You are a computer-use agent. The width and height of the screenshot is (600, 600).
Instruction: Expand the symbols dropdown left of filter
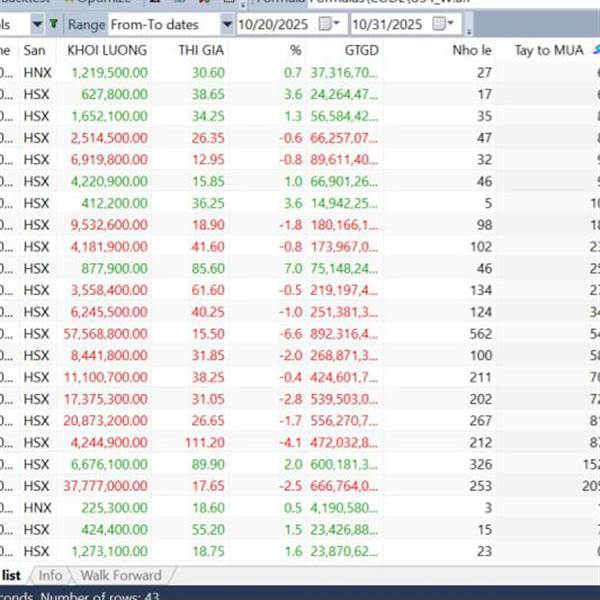click(x=37, y=24)
